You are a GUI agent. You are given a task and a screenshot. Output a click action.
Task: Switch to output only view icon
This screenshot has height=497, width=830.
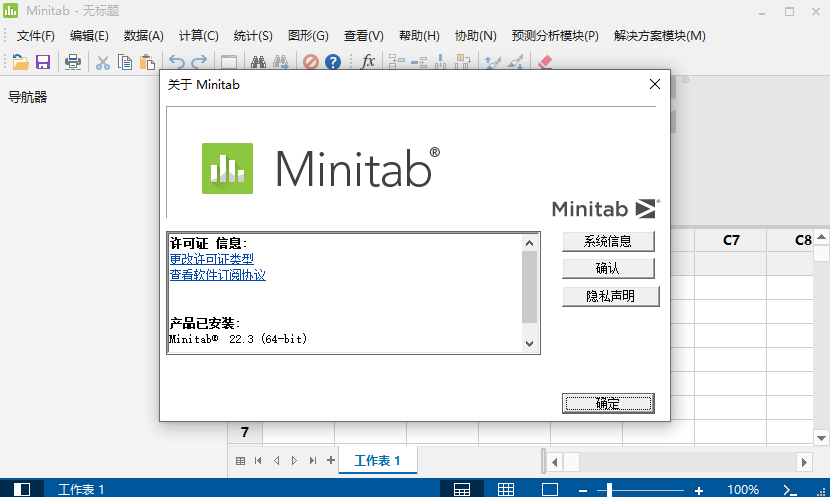click(x=549, y=489)
